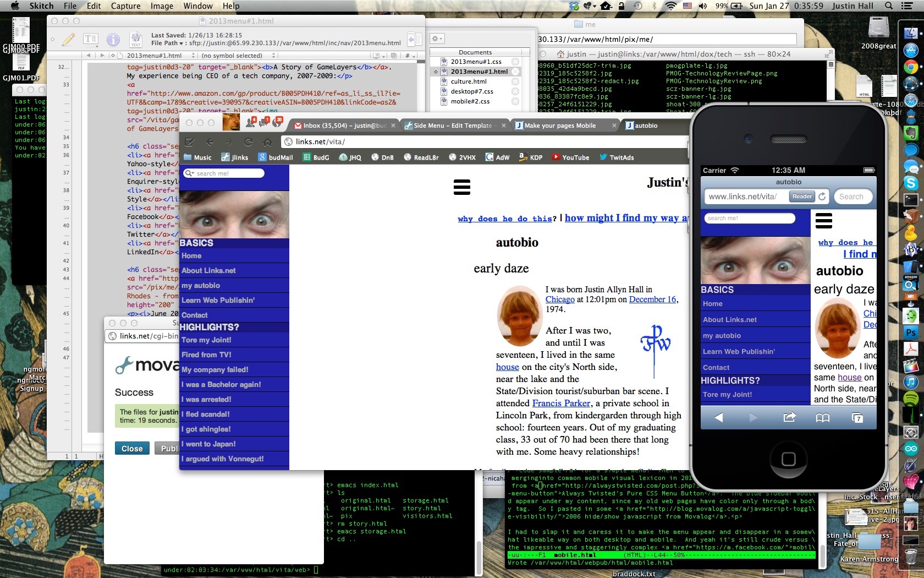Open the Capture menu in Skitch menu bar

(x=125, y=6)
